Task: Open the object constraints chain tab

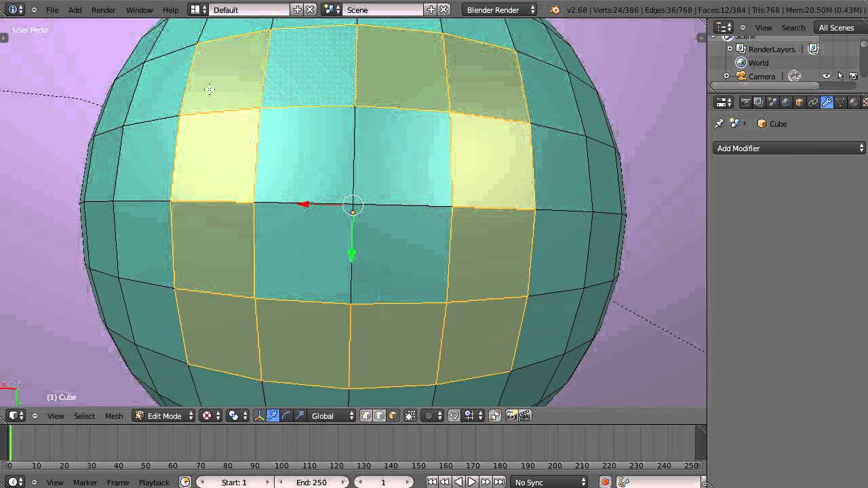Action: point(813,102)
